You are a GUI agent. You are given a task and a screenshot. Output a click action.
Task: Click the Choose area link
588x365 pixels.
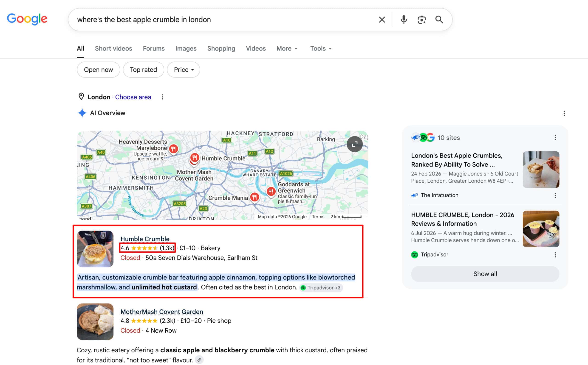click(x=133, y=97)
